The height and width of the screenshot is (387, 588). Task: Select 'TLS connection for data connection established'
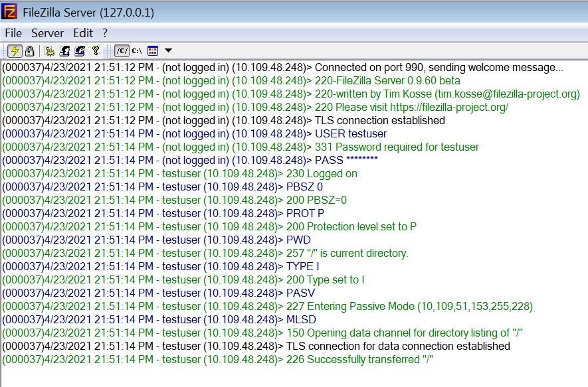point(398,347)
